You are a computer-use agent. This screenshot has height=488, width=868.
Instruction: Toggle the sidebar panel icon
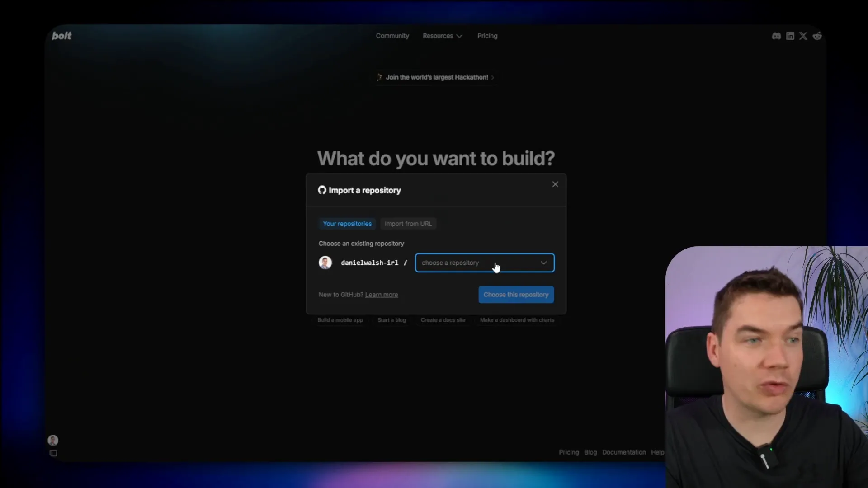click(x=53, y=453)
